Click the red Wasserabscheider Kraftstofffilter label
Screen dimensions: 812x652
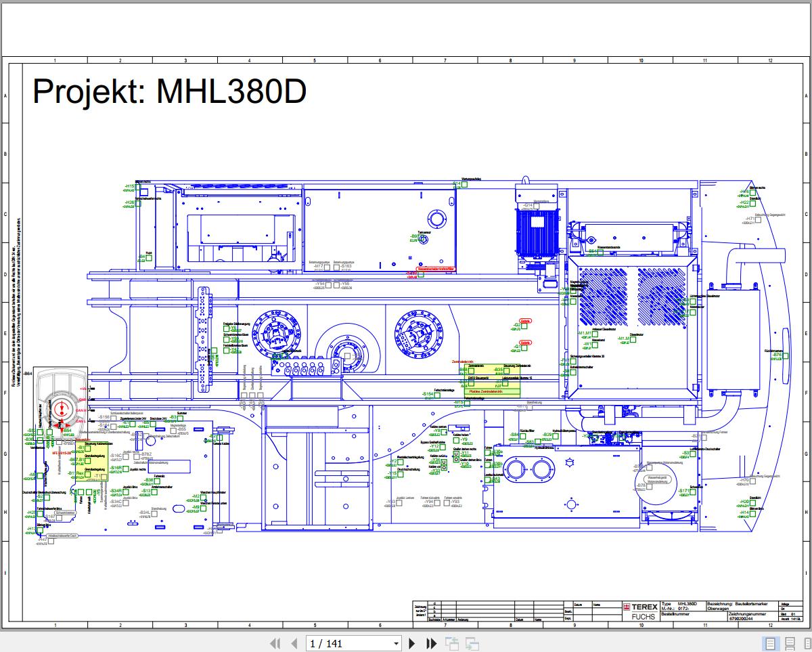pos(436,269)
